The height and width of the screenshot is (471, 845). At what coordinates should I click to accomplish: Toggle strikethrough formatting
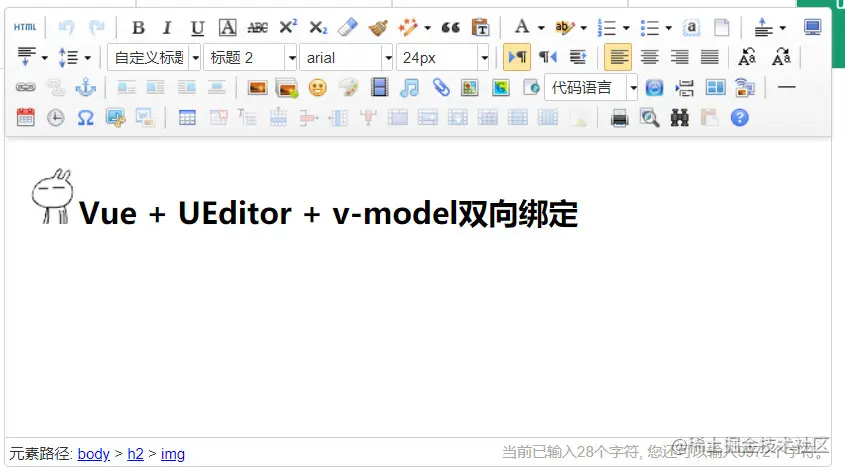(258, 27)
